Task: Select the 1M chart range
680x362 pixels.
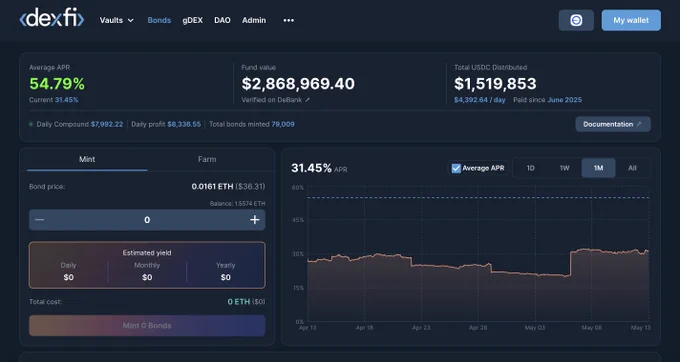Action: coord(598,168)
